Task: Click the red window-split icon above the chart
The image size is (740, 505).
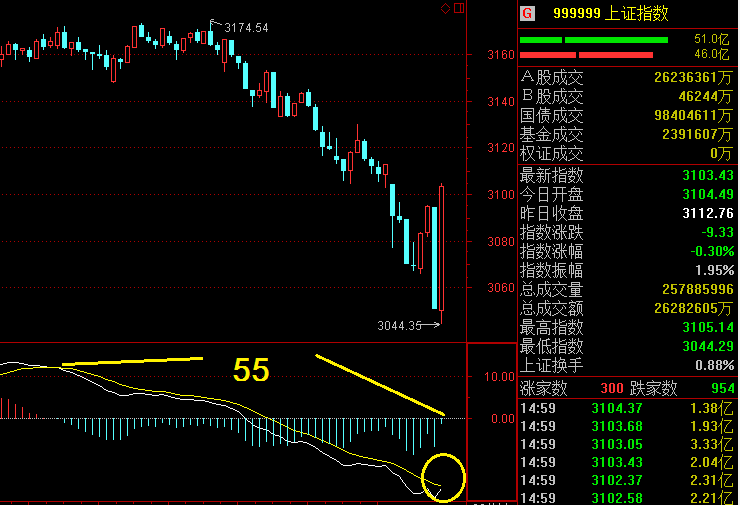Action: coord(459,8)
